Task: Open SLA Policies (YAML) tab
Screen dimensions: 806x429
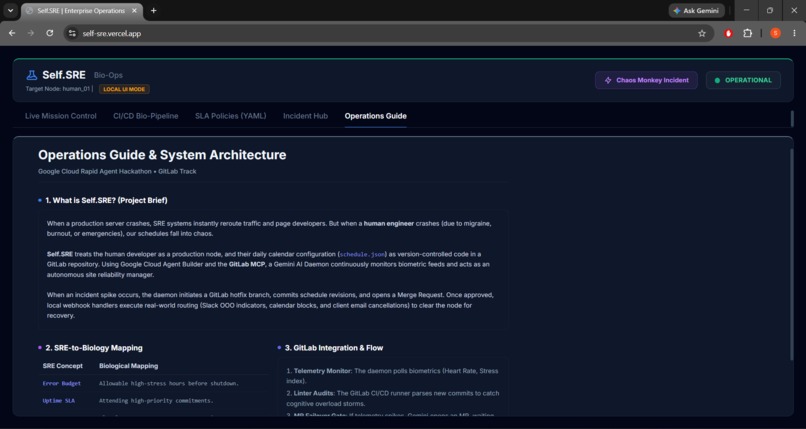Action: click(231, 116)
